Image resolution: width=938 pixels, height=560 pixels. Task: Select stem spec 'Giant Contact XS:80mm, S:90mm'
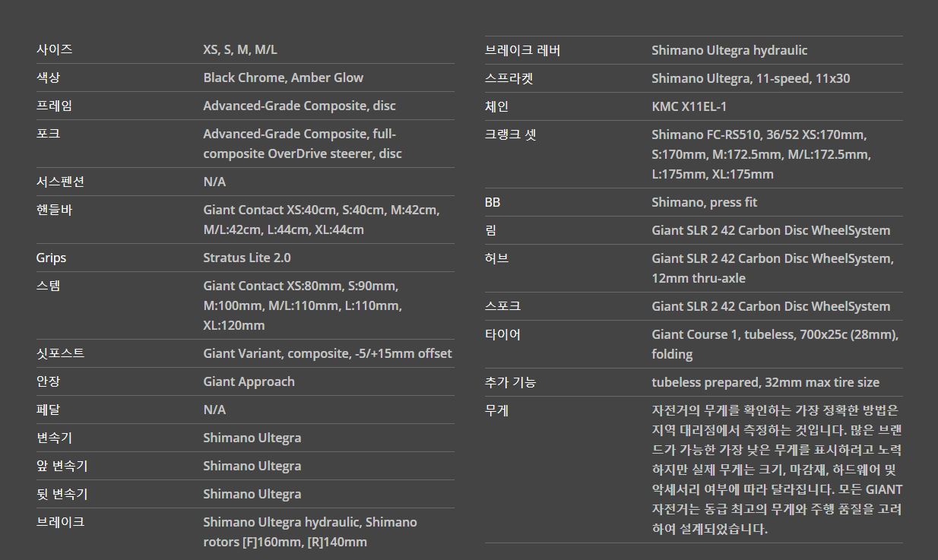[x=300, y=286]
